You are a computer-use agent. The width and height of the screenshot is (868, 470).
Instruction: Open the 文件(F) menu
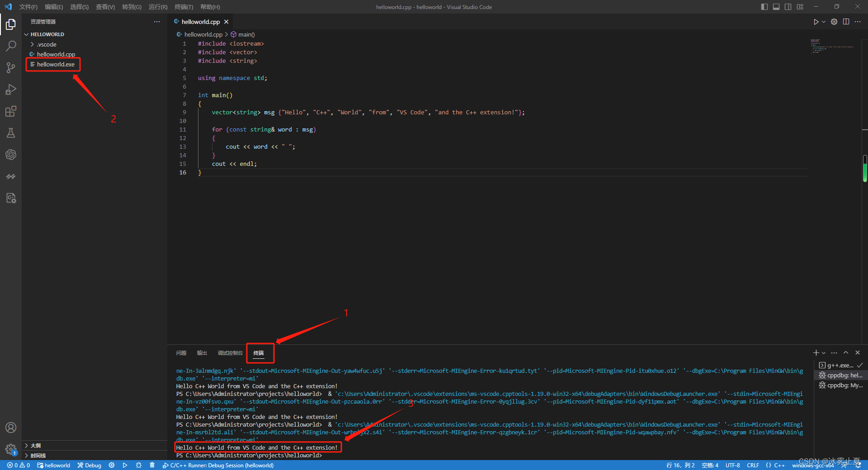pos(28,7)
